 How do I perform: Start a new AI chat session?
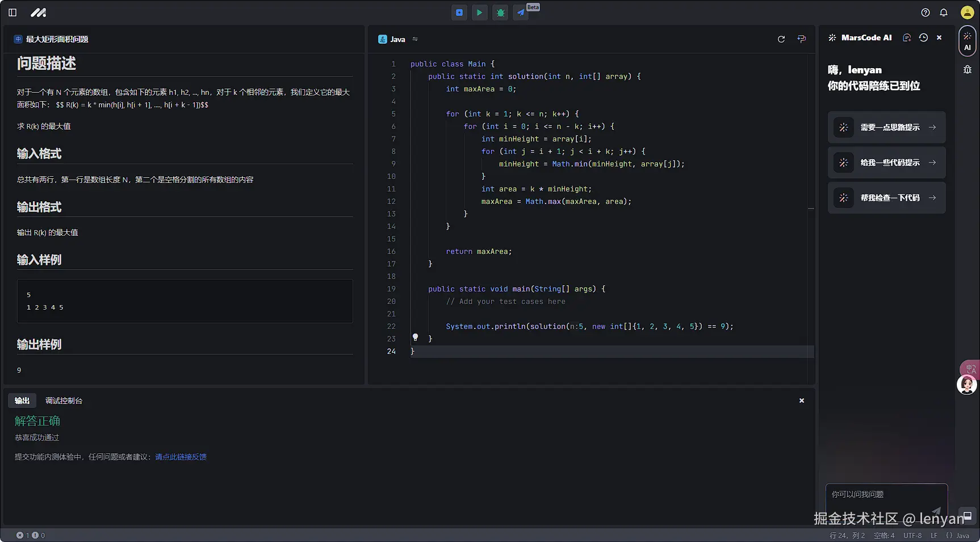(x=907, y=37)
